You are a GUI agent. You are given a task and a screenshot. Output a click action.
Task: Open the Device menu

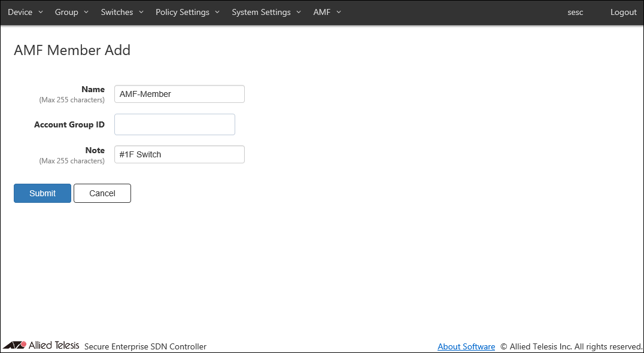[x=20, y=12]
